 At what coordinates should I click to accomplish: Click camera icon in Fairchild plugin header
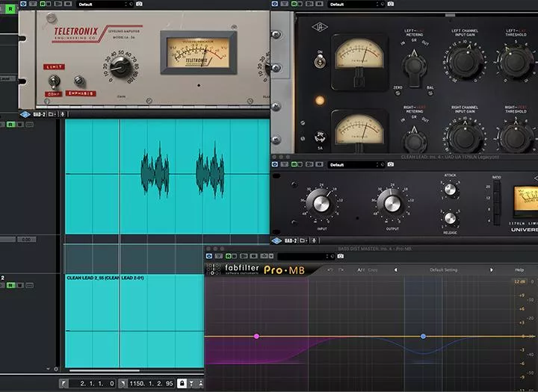(x=391, y=4)
